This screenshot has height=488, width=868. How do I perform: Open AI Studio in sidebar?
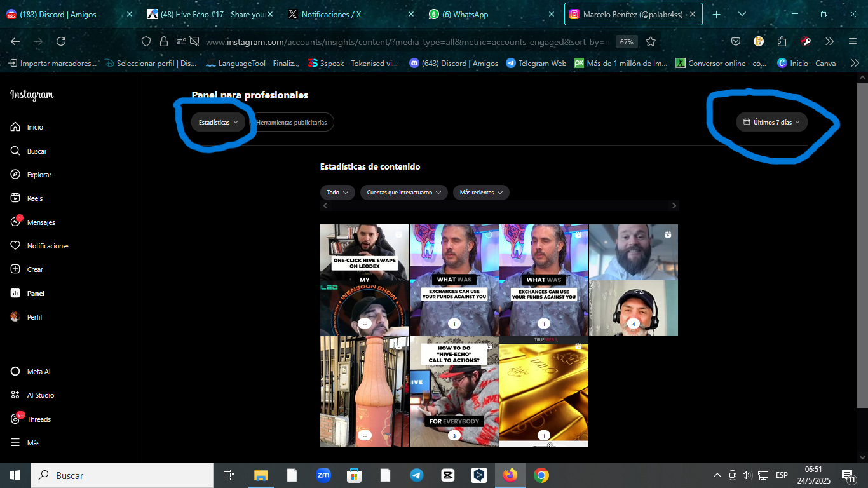[32, 395]
